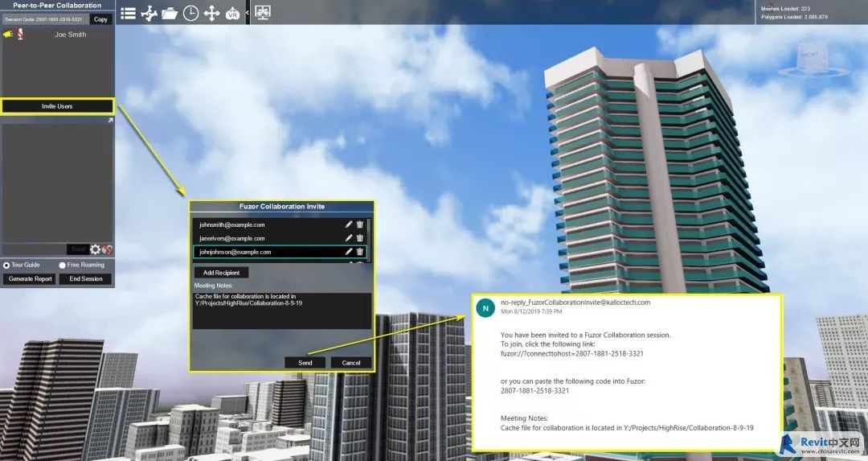Copy the session code

pos(100,19)
